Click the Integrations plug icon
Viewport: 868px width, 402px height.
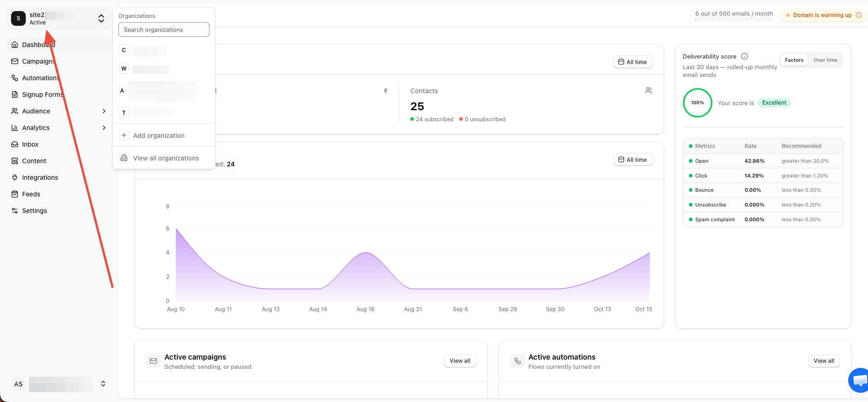click(x=15, y=177)
